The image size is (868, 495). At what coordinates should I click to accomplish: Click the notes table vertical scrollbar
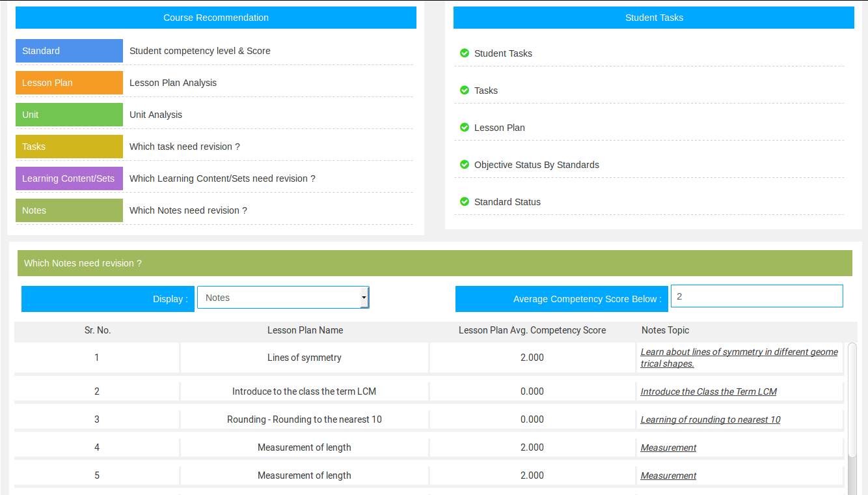click(852, 400)
